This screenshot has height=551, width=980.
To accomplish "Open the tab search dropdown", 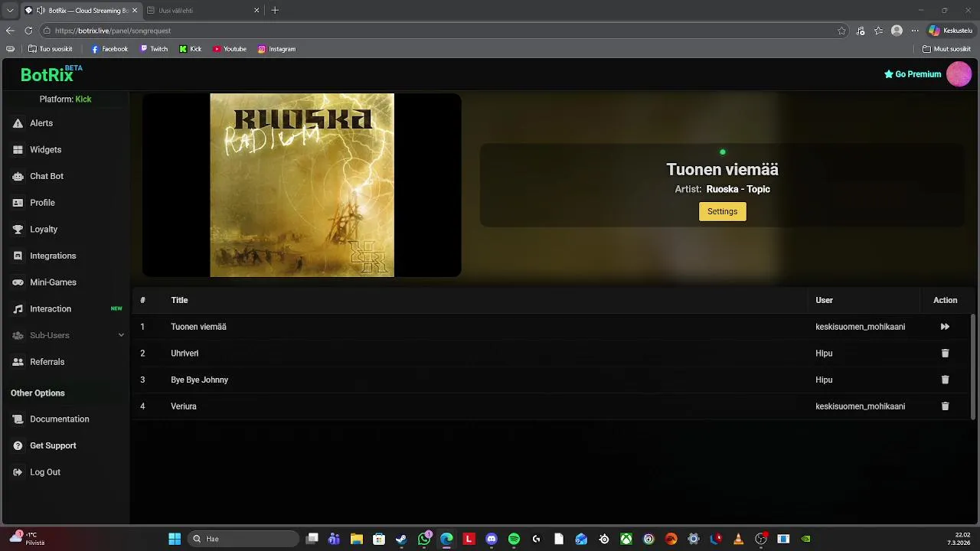I will tap(9, 11).
